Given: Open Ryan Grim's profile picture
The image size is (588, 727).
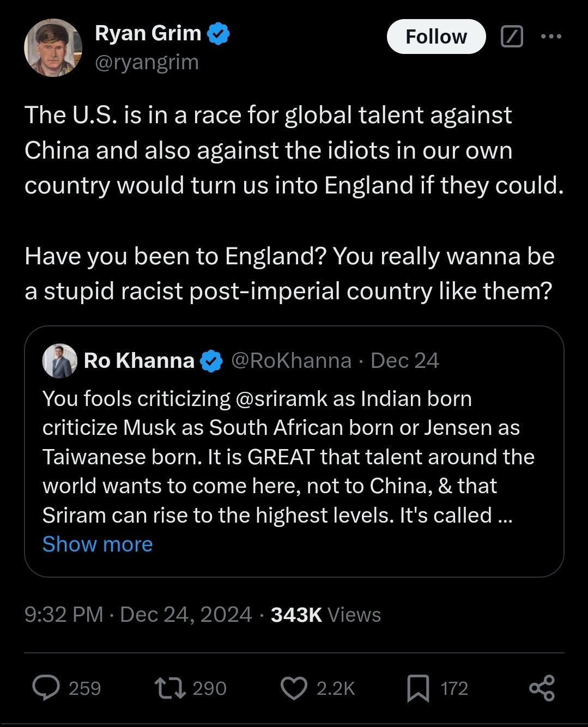Looking at the screenshot, I should [x=53, y=48].
